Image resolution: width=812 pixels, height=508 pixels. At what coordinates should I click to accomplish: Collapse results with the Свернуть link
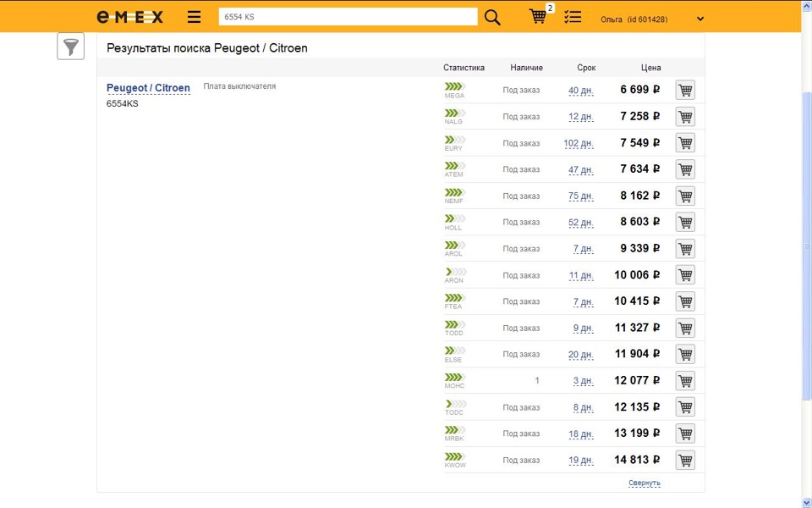645,483
